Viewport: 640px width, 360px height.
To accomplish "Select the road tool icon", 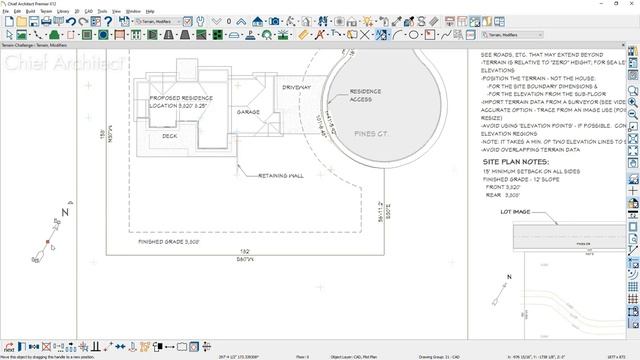I will click(x=169, y=35).
